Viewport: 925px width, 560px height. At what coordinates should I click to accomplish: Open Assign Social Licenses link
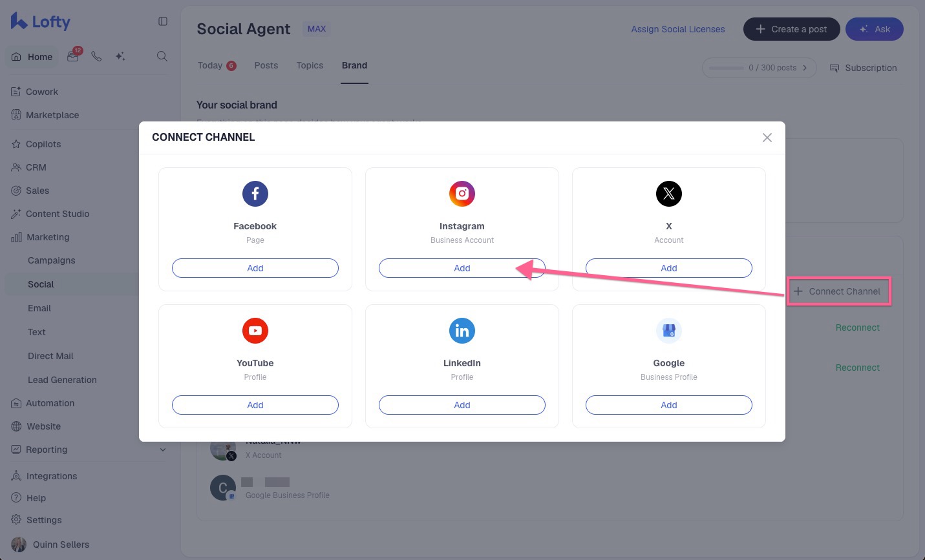click(678, 29)
